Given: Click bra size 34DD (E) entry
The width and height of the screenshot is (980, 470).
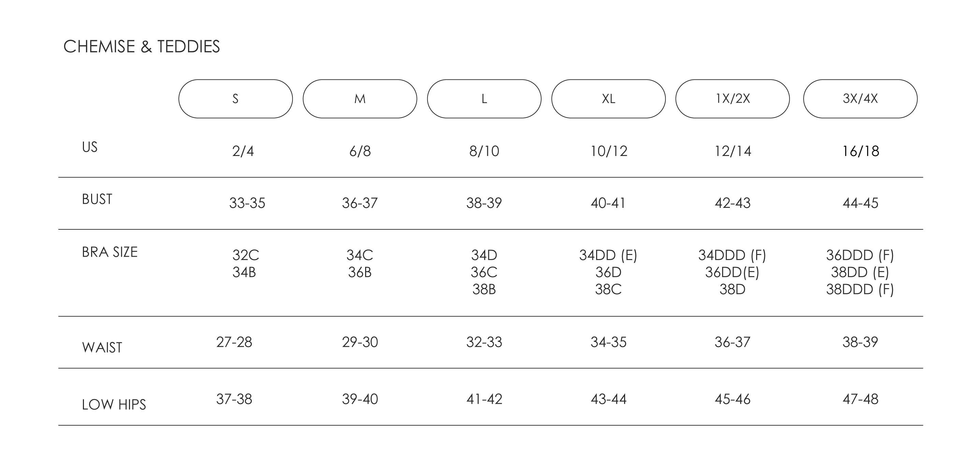Looking at the screenshot, I should click(x=608, y=255).
